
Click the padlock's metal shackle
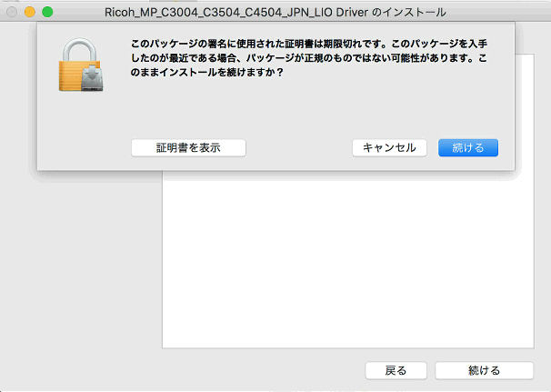click(78, 48)
